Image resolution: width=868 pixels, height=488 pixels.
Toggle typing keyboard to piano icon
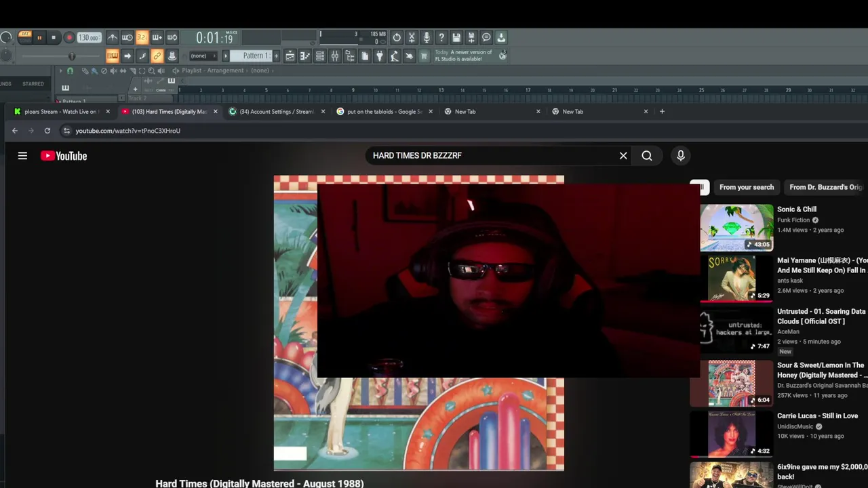(113, 56)
